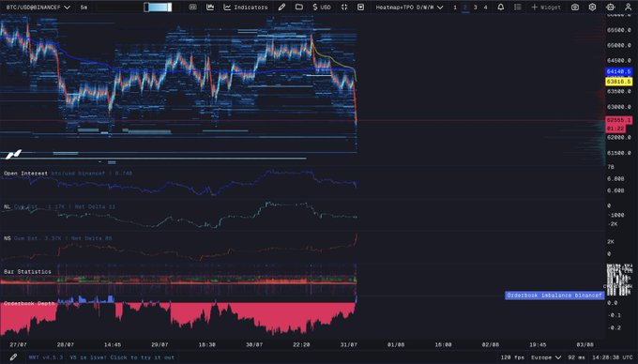Open the Europe server region dropdown
The image size is (638, 364).
pyautogui.click(x=546, y=357)
